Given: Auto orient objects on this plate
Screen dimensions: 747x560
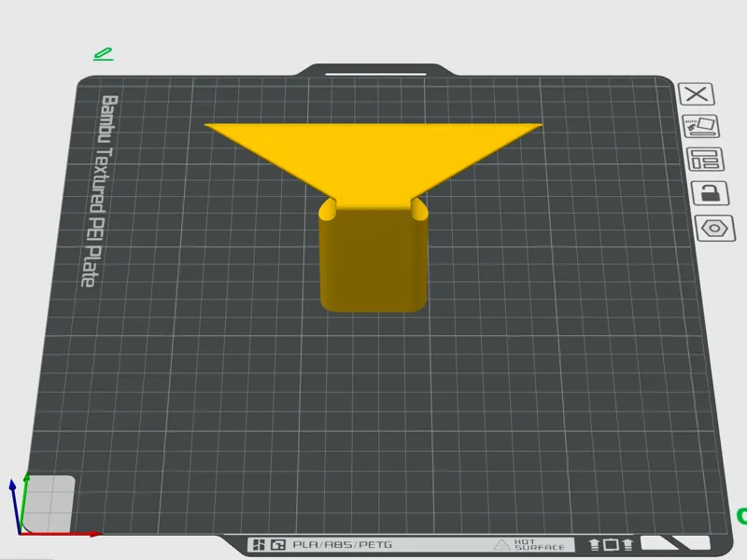Looking at the screenshot, I should pos(699,126).
